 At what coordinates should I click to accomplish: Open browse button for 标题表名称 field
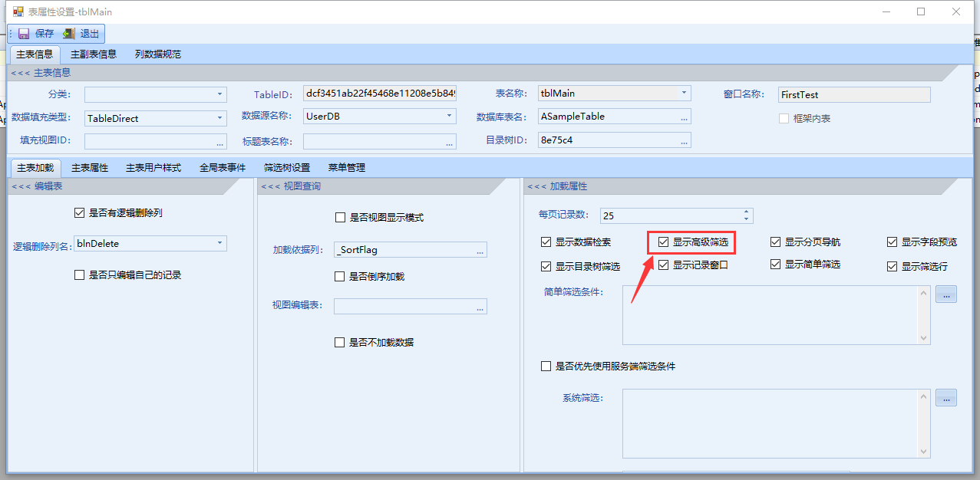pyautogui.click(x=450, y=141)
